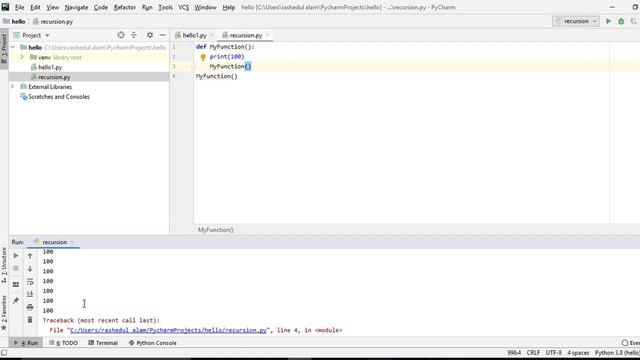Click recursion.py breadcrumb in navigation bar

[53, 21]
